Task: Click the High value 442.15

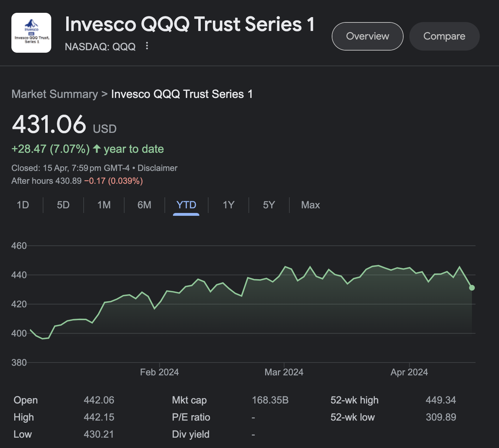Action: [99, 417]
